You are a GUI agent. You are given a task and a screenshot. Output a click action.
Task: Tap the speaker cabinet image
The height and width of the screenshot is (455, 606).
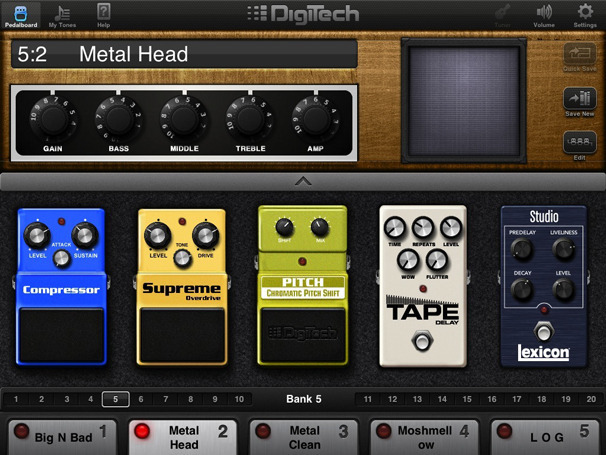464,101
